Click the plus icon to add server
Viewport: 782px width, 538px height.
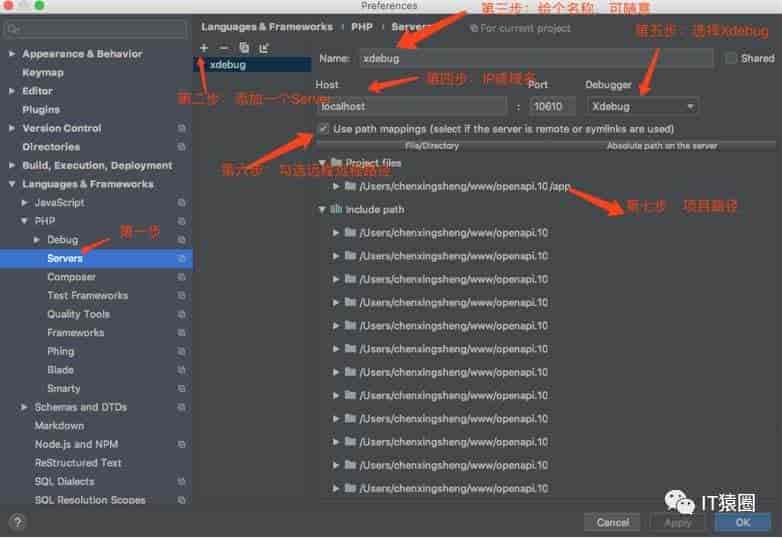(x=204, y=48)
